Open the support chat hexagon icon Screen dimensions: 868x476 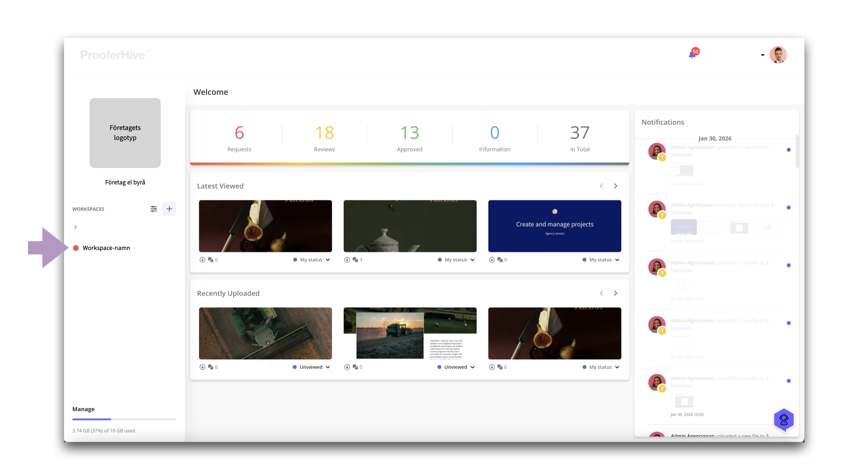pos(784,420)
